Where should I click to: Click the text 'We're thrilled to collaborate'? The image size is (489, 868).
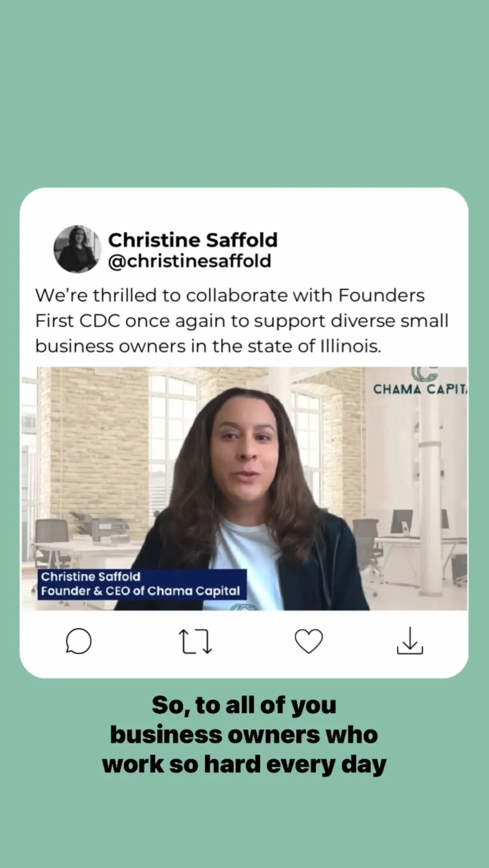pos(161,295)
